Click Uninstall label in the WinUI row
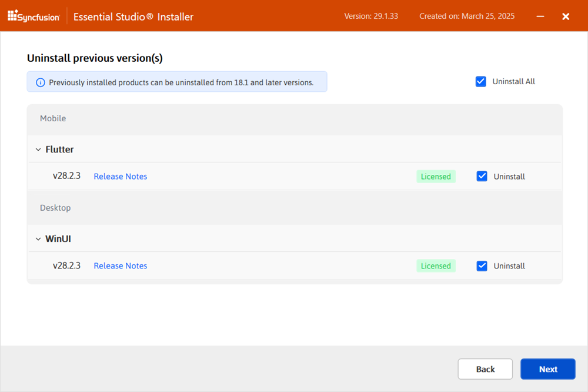Viewport: 588px width, 392px height. (509, 266)
